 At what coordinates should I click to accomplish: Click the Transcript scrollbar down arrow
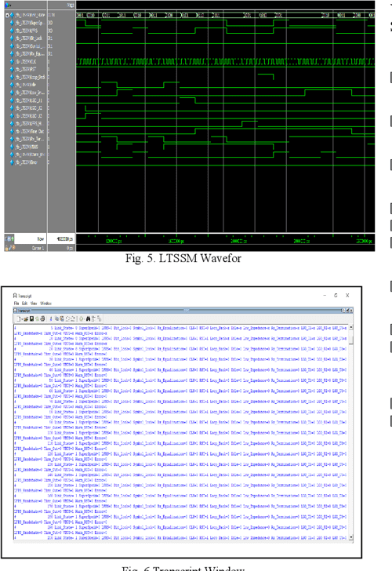[351, 537]
